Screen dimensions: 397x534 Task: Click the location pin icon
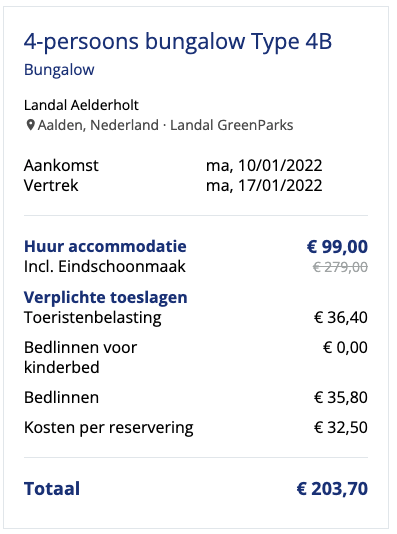tap(30, 125)
